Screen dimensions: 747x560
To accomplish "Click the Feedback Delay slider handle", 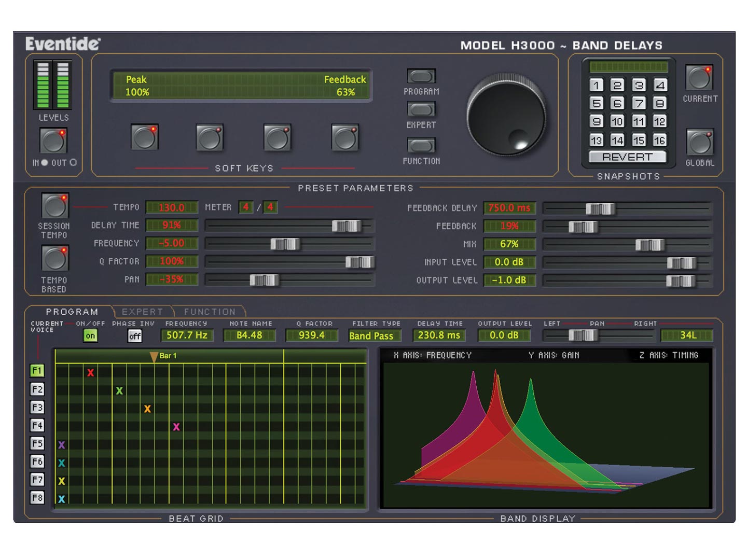I will (601, 208).
